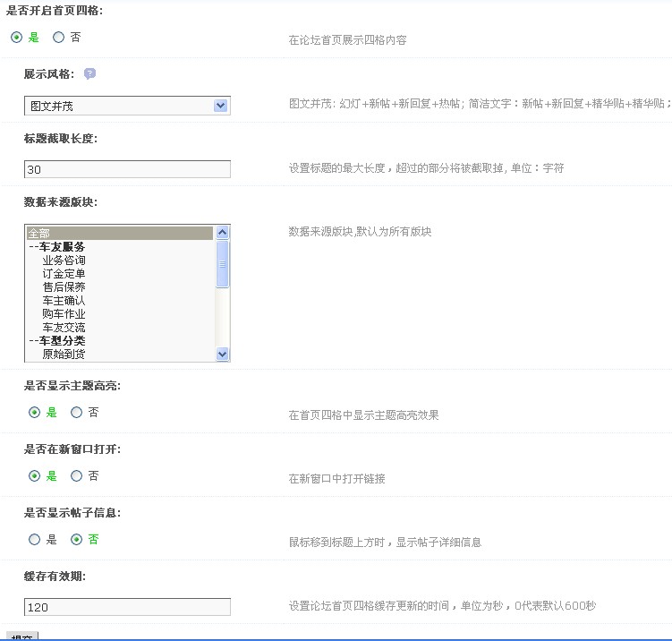
Task: Select 是 for 是否开启首页四格
Action: [x=17, y=38]
